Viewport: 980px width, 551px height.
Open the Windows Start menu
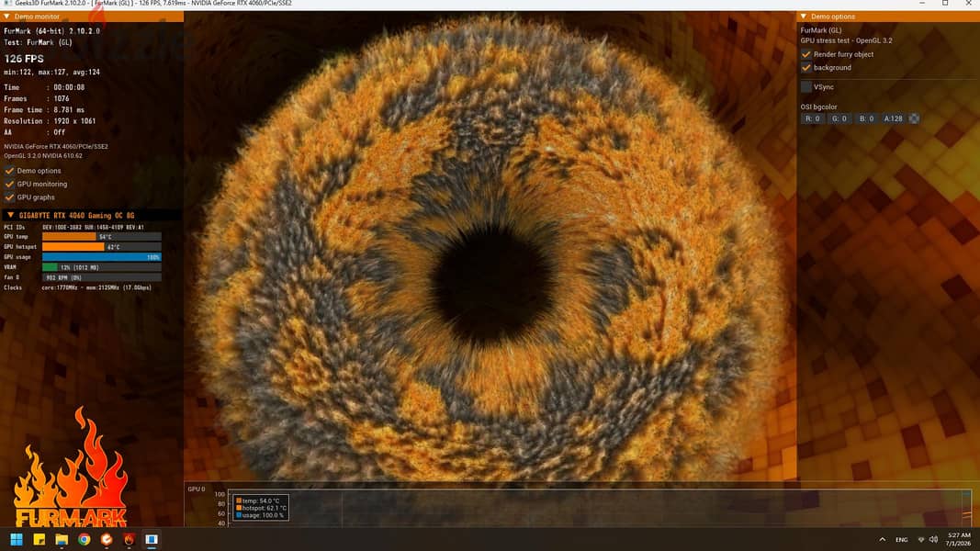click(x=17, y=539)
